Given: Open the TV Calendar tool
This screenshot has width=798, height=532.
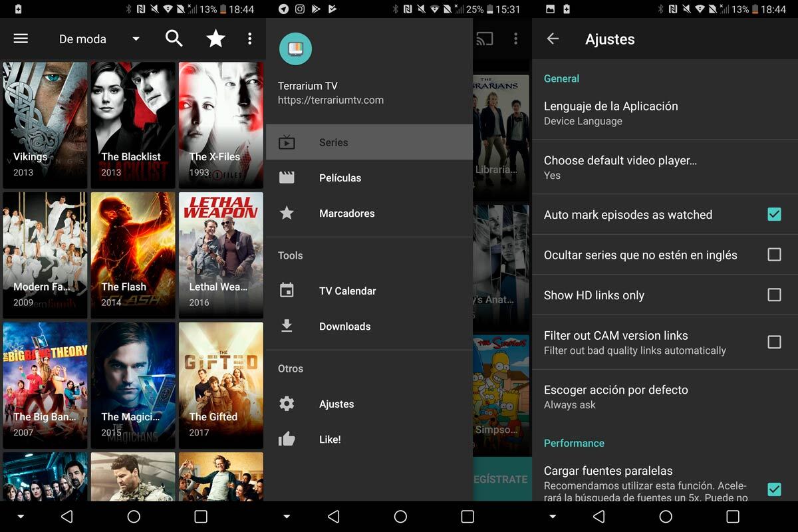Looking at the screenshot, I should [347, 291].
